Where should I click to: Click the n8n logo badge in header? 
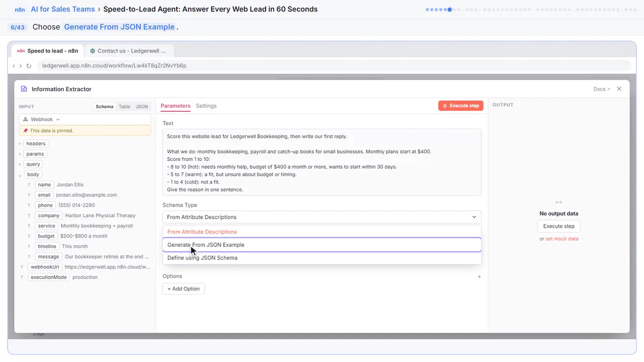[20, 10]
